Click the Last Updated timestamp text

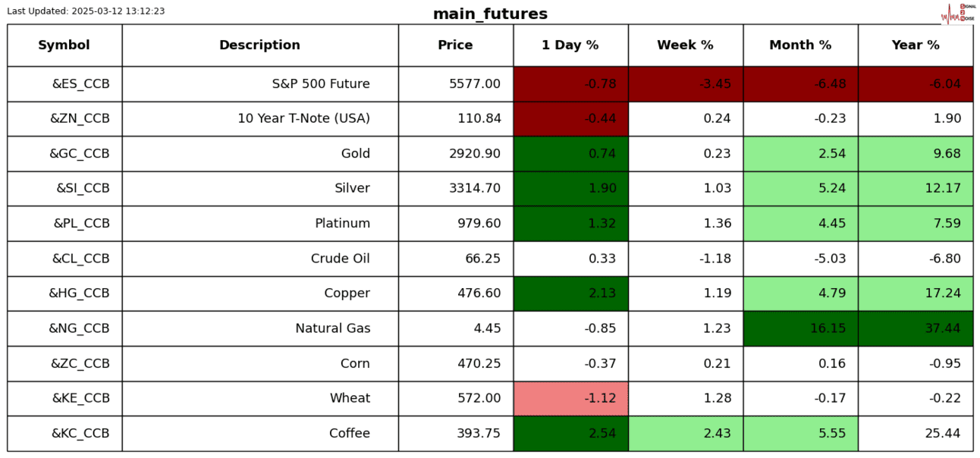[x=86, y=11]
